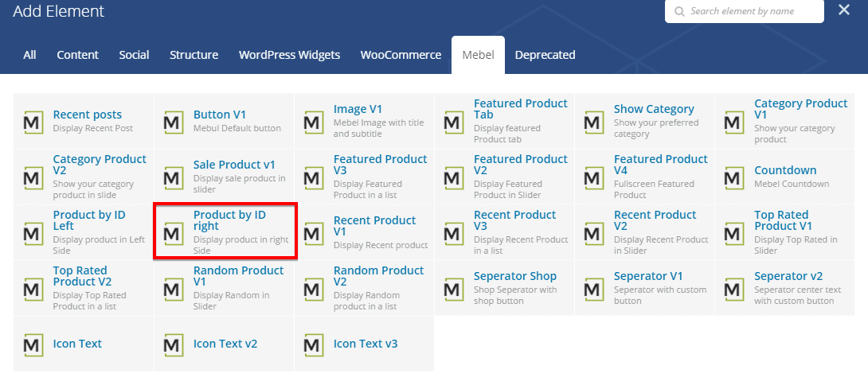Select the Button V1 element icon
Screen dimensions: 868x385
[x=173, y=122]
